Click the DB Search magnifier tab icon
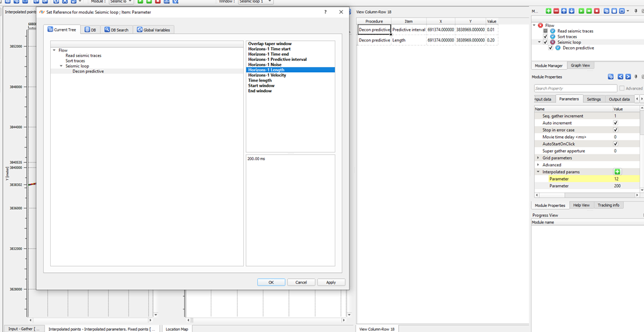 tap(107, 29)
